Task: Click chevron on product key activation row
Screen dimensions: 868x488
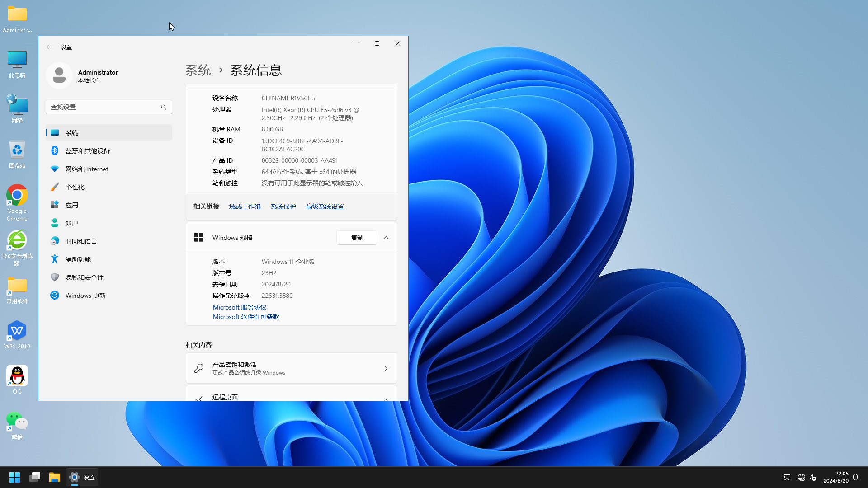Action: (386, 368)
